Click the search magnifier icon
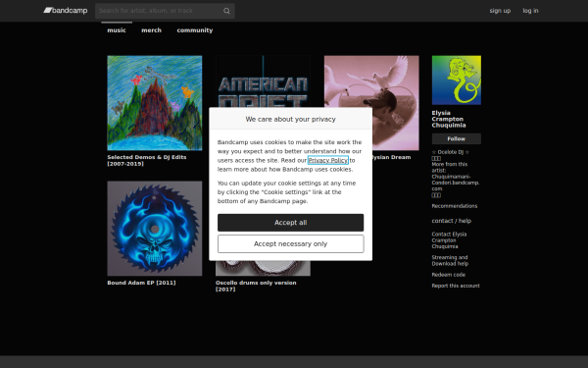Screen dimensions: 588x368 (x=226, y=11)
